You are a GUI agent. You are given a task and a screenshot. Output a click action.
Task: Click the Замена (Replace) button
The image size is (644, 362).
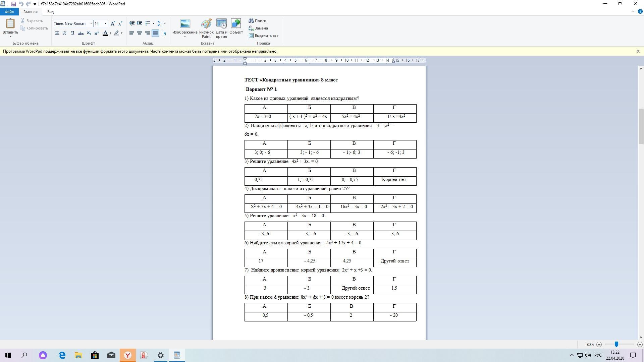[x=258, y=28]
